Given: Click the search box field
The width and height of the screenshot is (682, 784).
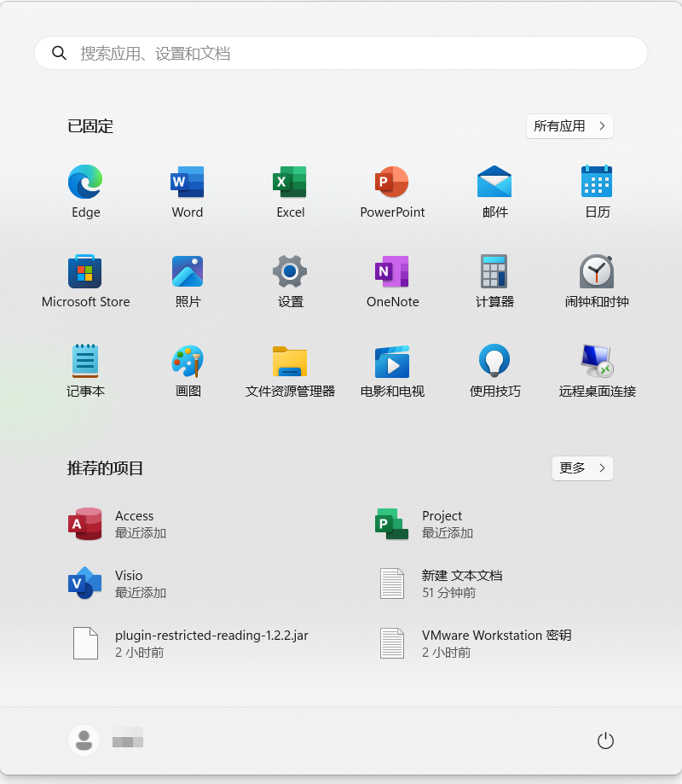Looking at the screenshot, I should 341,53.
